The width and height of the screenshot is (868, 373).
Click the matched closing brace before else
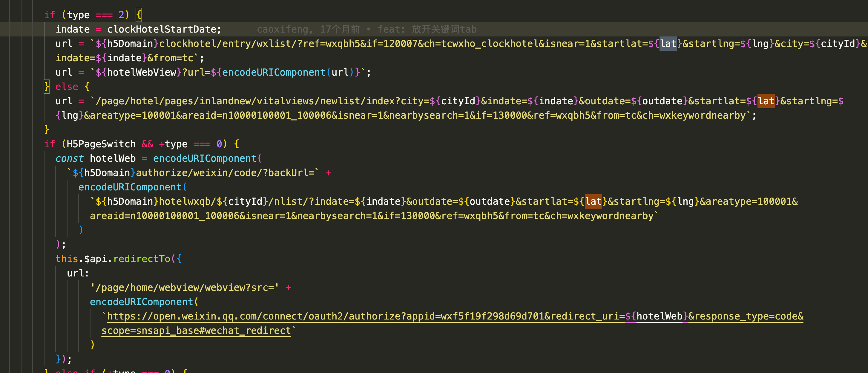click(47, 87)
